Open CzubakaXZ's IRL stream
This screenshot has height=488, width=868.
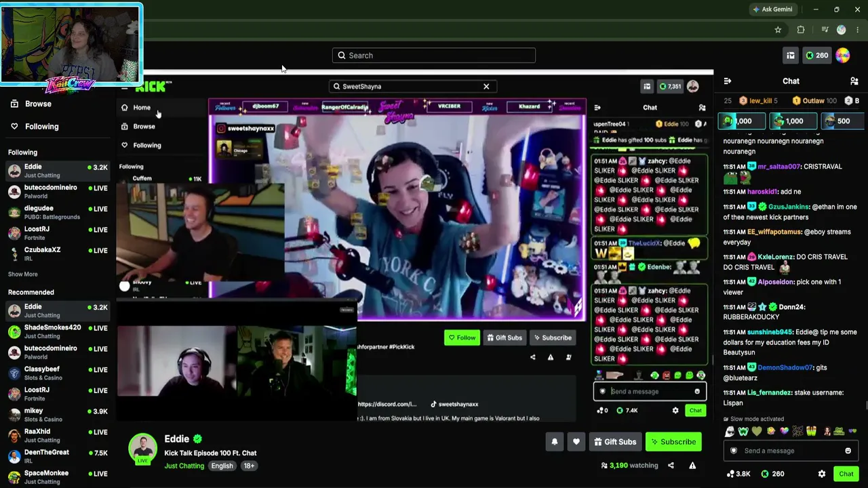tap(58, 254)
